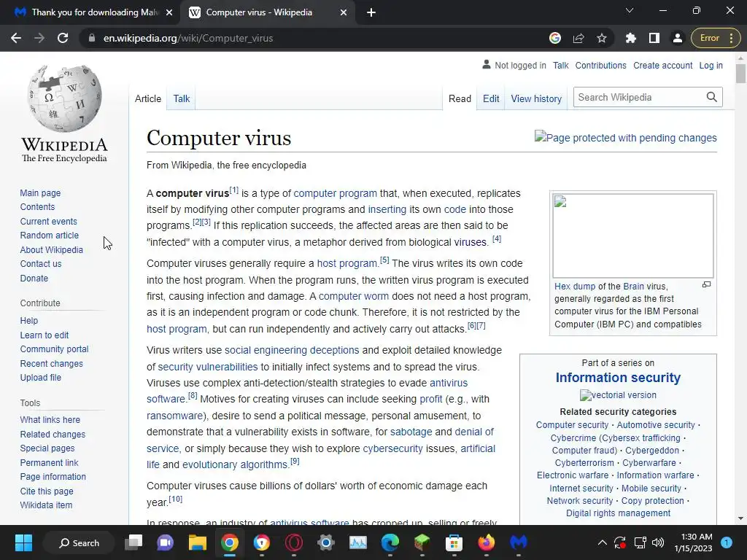The width and height of the screenshot is (747, 560).
Task: Open File Explorer from taskbar
Action: 197,542
